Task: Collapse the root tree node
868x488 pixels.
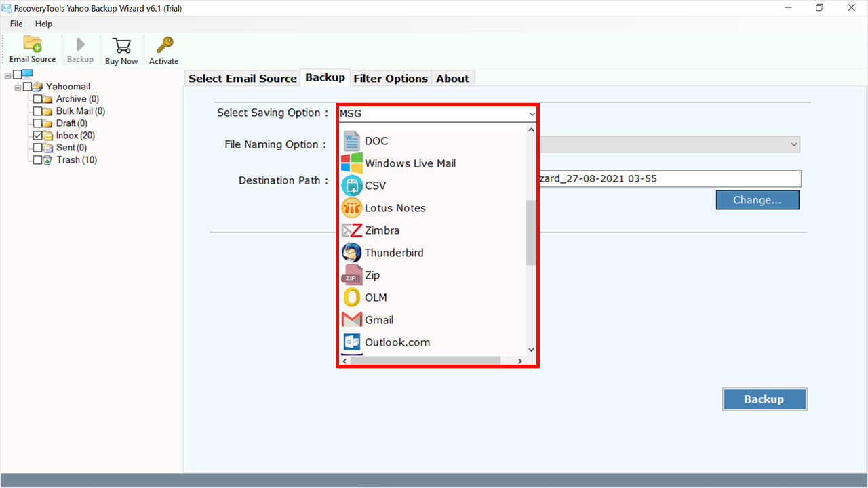Action: tap(8, 75)
